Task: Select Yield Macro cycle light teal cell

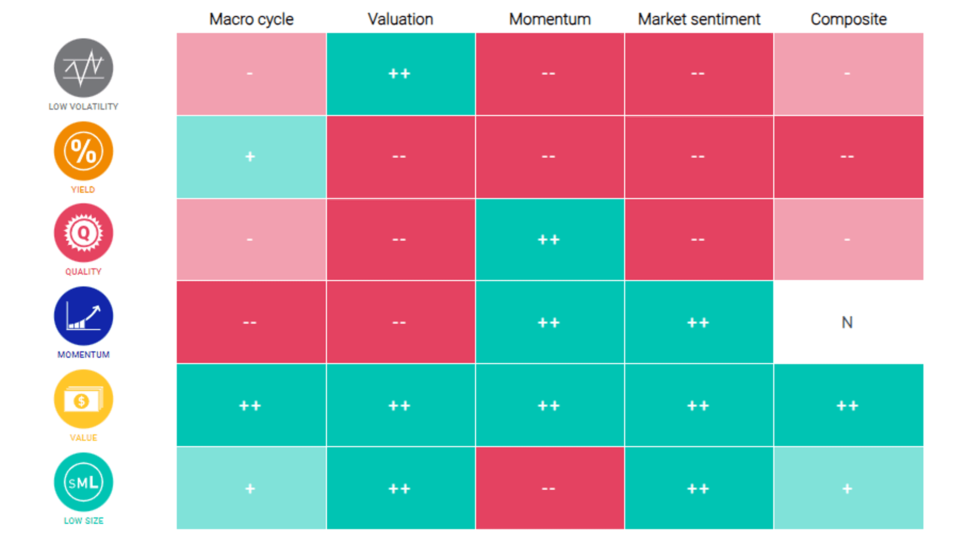Action: click(251, 157)
